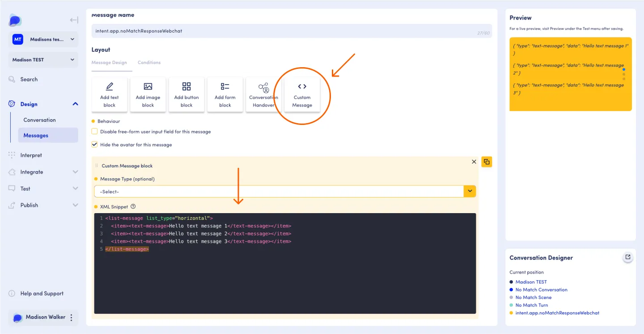Click the MT workspace avatar

coord(17,39)
